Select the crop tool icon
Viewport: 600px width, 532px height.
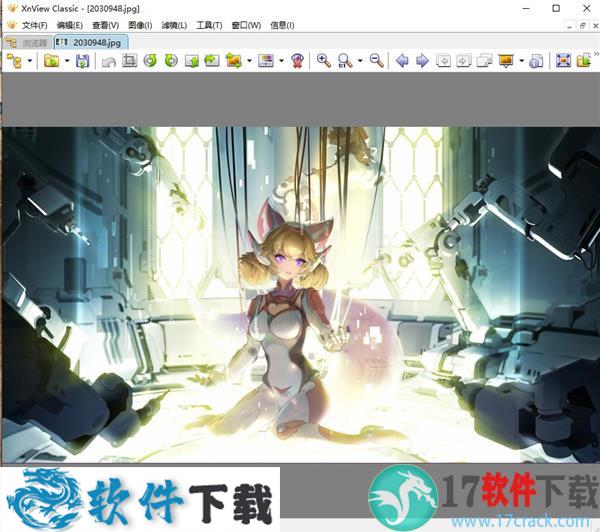tap(129, 60)
